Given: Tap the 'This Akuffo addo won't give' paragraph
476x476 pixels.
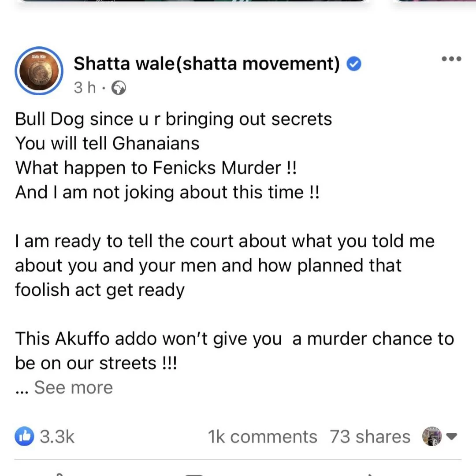Looking at the screenshot, I should click(x=234, y=351).
